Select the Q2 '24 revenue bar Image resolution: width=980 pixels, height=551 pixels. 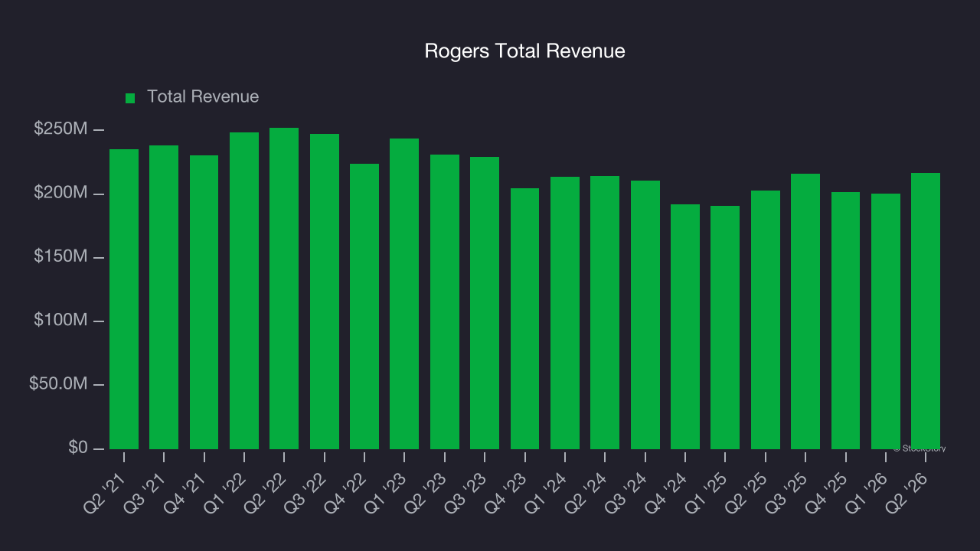coord(605,312)
